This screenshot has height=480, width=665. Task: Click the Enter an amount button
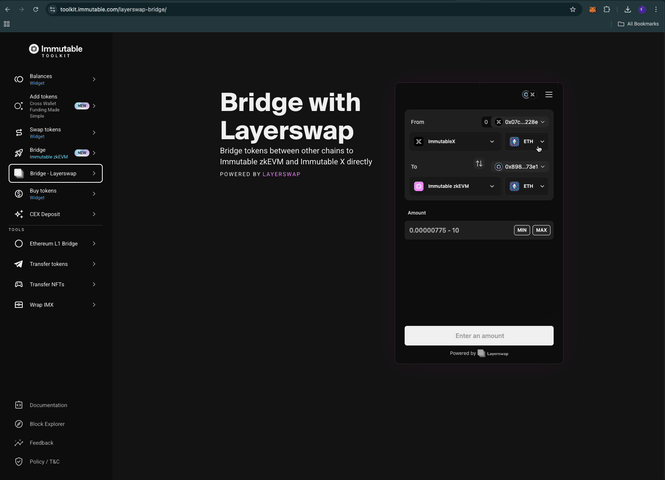tap(479, 336)
